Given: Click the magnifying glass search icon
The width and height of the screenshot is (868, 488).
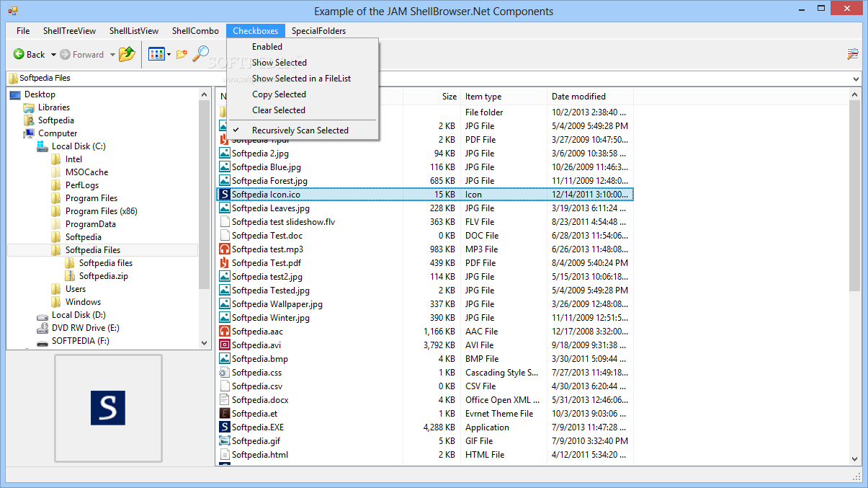Looking at the screenshot, I should [x=200, y=54].
